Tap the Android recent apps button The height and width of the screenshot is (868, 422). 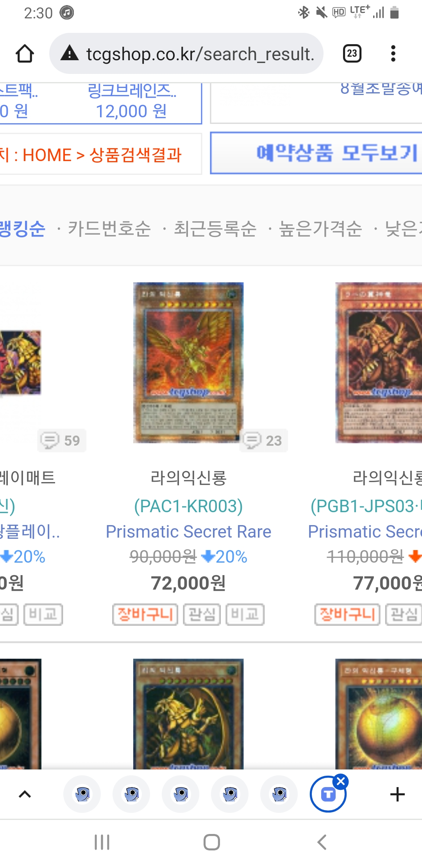tap(102, 842)
